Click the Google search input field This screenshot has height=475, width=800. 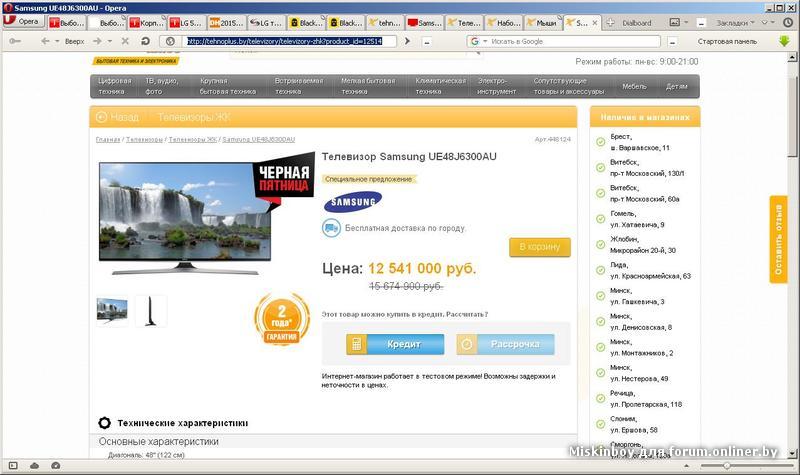point(574,41)
